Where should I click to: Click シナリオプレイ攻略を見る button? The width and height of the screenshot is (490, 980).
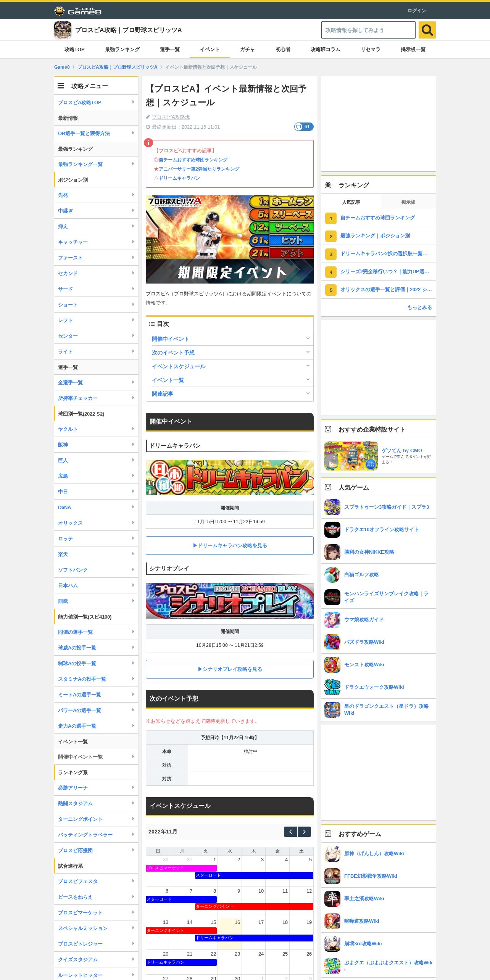pos(230,669)
